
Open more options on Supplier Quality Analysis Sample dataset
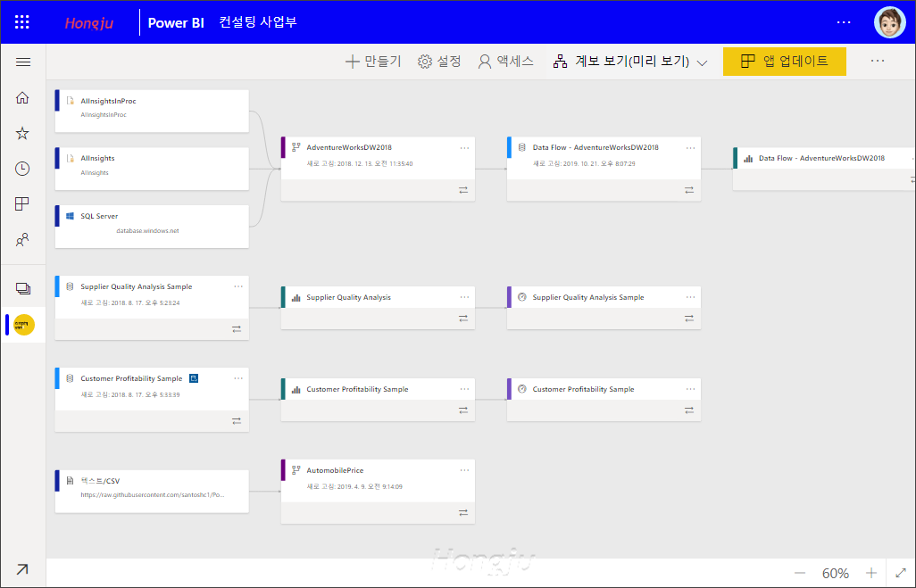tap(238, 286)
